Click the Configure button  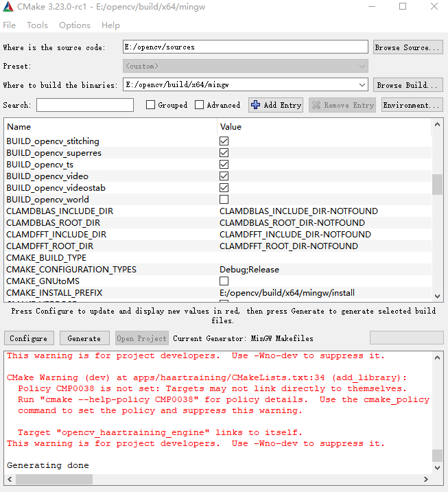click(29, 338)
